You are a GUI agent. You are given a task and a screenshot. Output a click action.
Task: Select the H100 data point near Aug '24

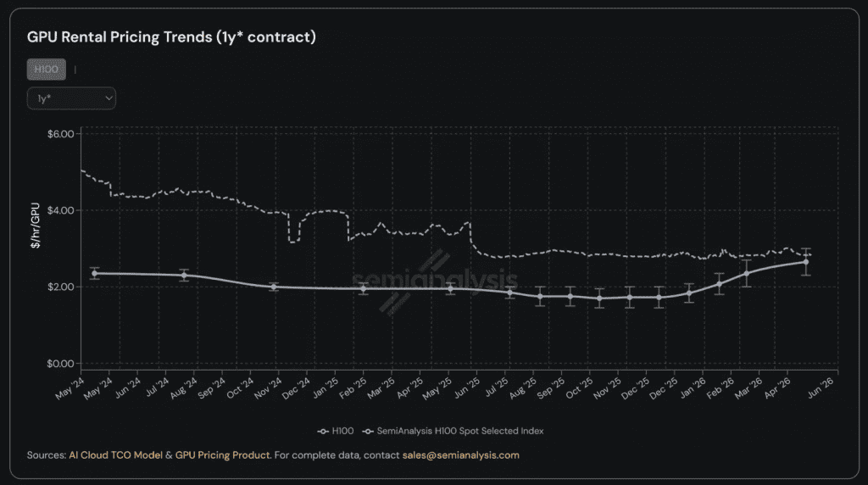(x=184, y=276)
